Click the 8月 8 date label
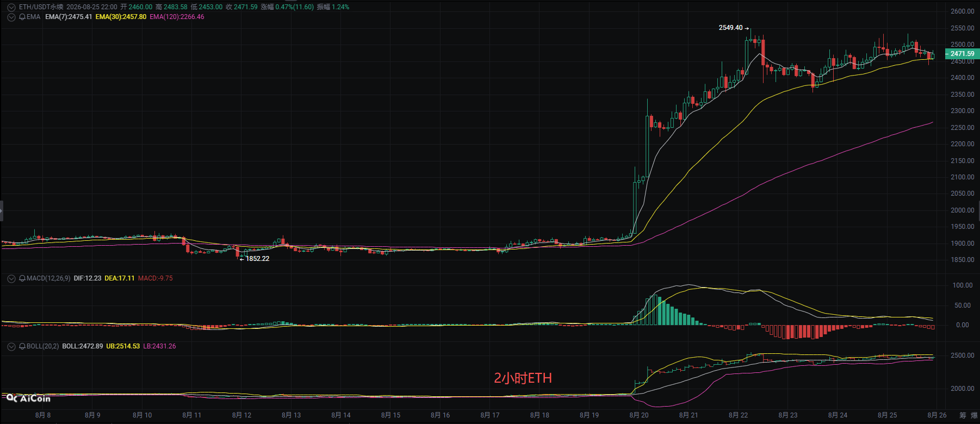 (x=43, y=415)
